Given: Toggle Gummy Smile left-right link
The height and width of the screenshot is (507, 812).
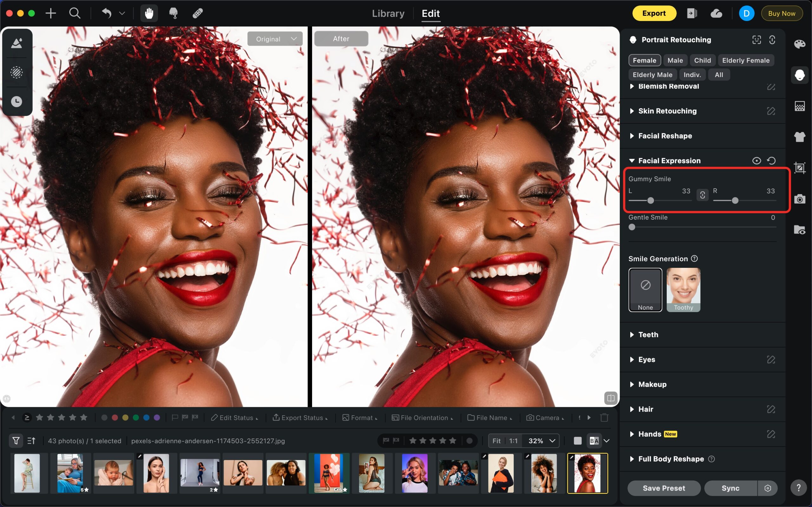Looking at the screenshot, I should pos(702,195).
